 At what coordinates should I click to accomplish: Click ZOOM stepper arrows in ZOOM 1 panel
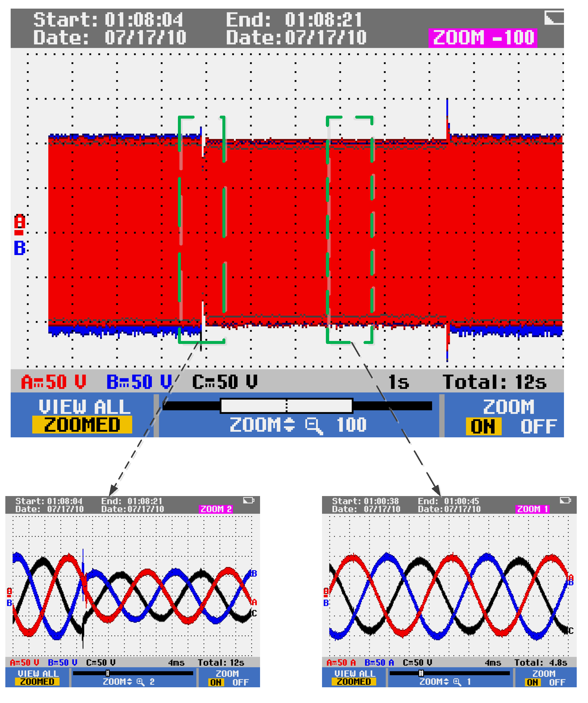(446, 682)
